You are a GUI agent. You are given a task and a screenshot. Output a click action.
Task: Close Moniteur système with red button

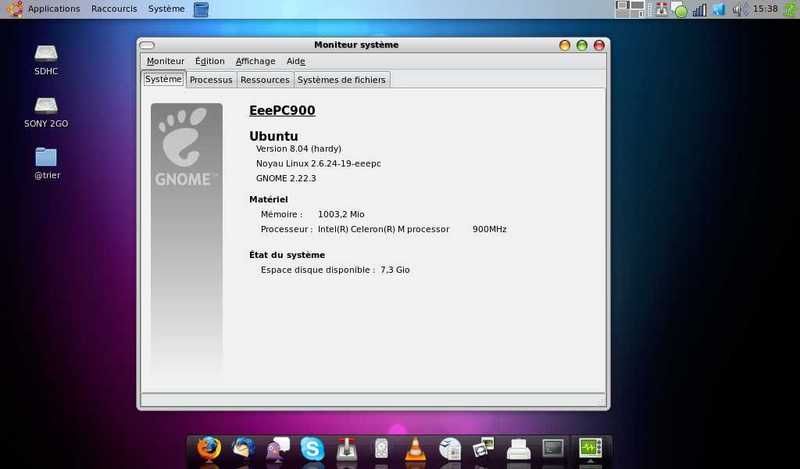[599, 45]
